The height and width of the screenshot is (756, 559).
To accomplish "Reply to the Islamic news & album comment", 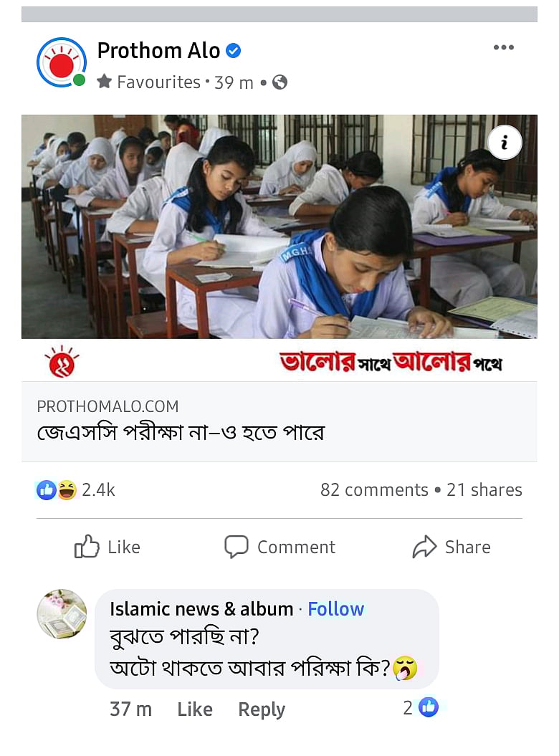I will (262, 709).
